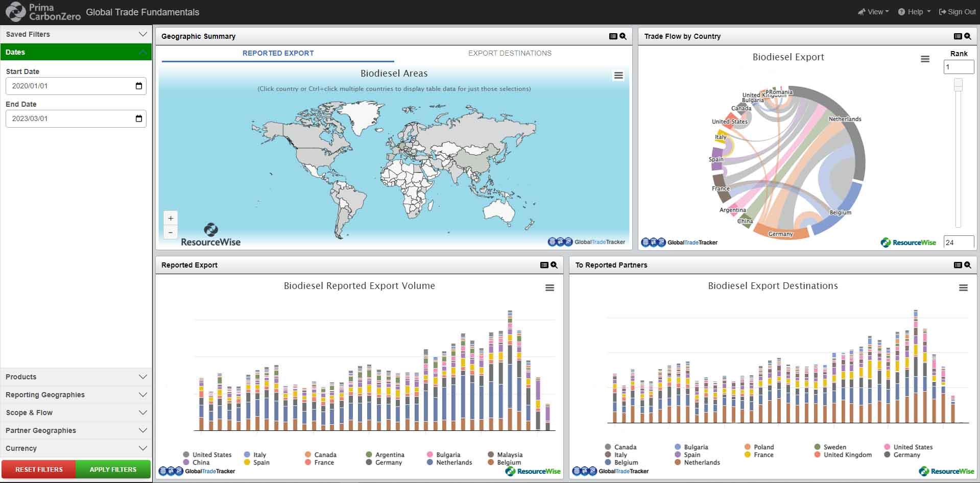Viewport: 980px width, 483px height.
Task: Open Start Date calendar picker icon
Action: point(138,86)
